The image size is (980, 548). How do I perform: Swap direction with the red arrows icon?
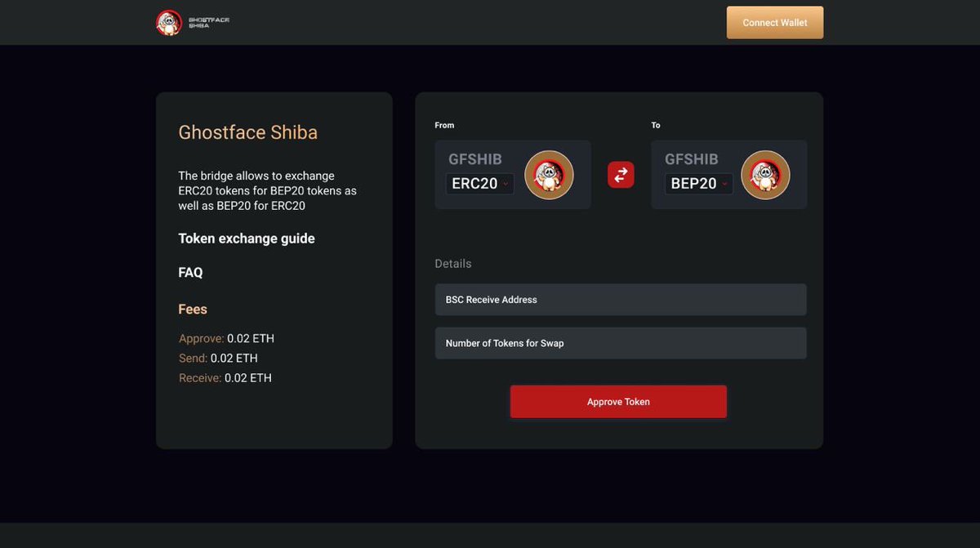coord(621,175)
